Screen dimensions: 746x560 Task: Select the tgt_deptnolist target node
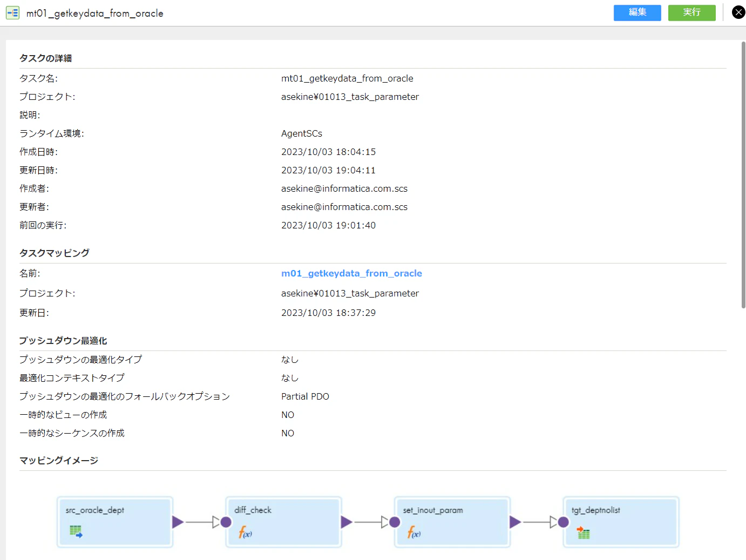(x=621, y=522)
